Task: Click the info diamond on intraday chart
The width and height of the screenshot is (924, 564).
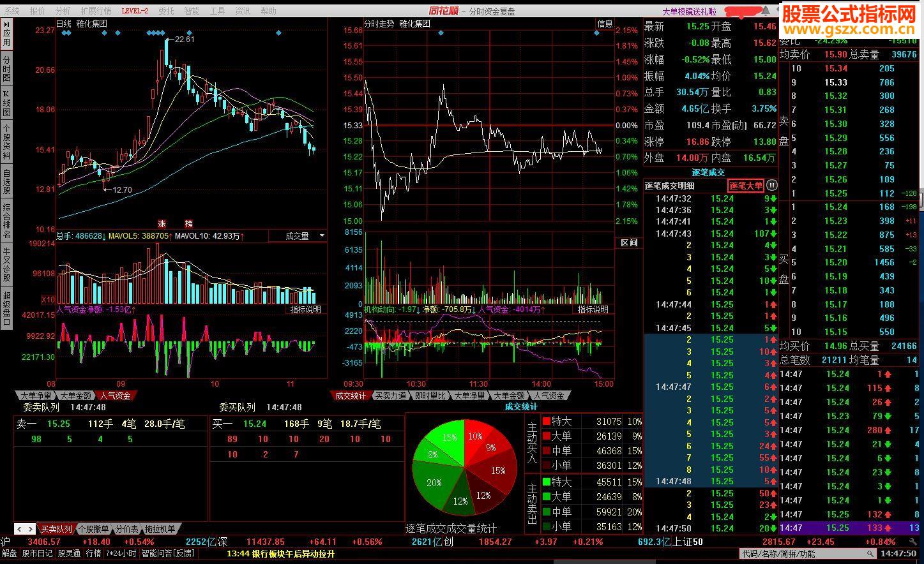Action: pyautogui.click(x=596, y=33)
